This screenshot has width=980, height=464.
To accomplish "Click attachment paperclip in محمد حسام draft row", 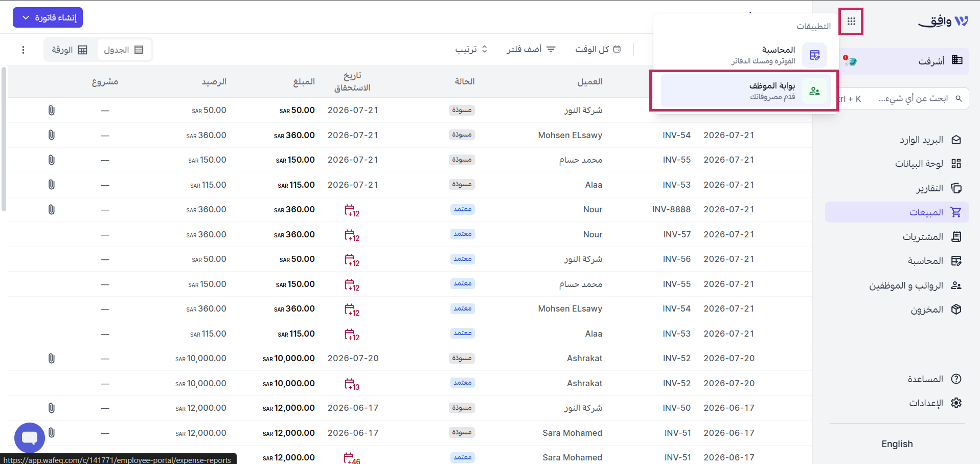I will pyautogui.click(x=52, y=160).
